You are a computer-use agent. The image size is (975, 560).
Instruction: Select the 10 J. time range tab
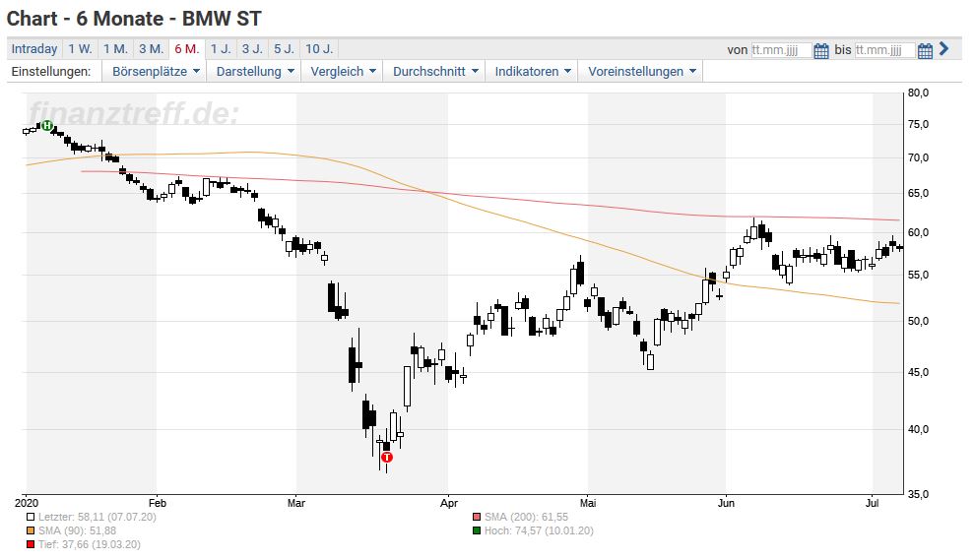(319, 49)
